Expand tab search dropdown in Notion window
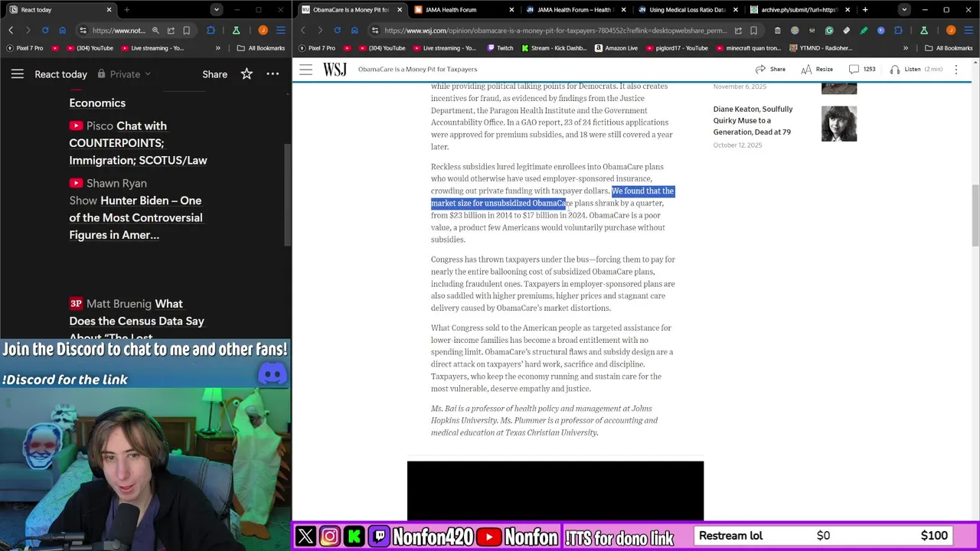This screenshot has height=551, width=980. 217,10
